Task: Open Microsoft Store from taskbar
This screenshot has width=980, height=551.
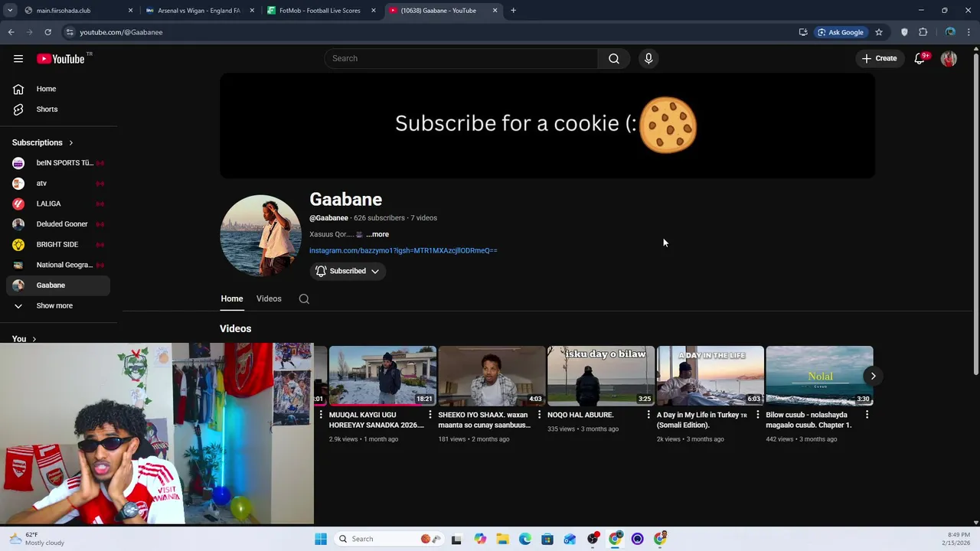Action: [x=547, y=539]
